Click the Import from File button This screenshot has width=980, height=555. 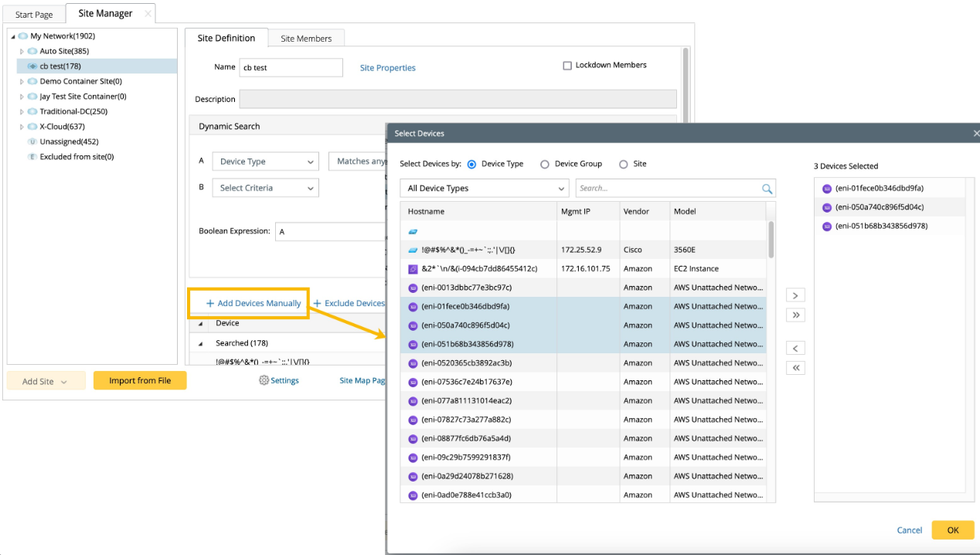point(140,380)
